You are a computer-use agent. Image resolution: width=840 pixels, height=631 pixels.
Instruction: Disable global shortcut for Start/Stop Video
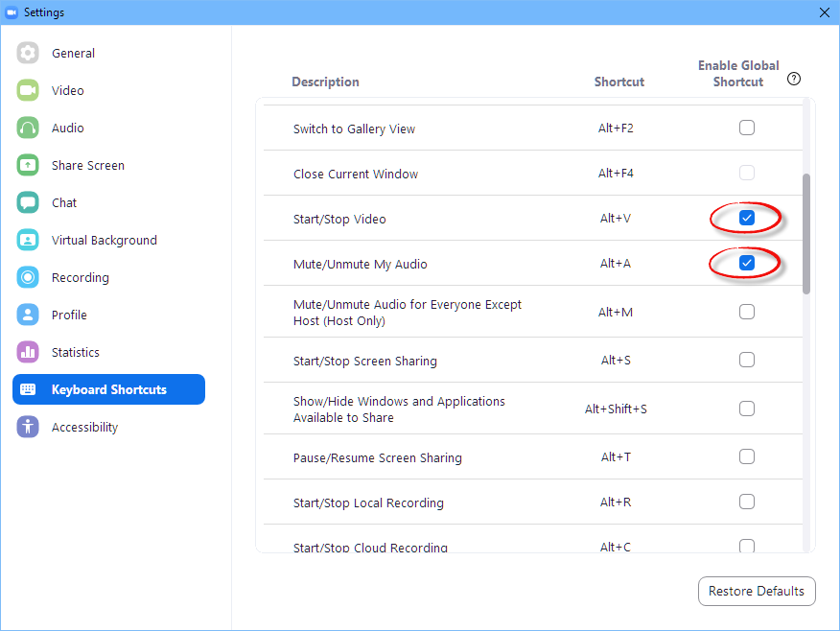click(747, 219)
